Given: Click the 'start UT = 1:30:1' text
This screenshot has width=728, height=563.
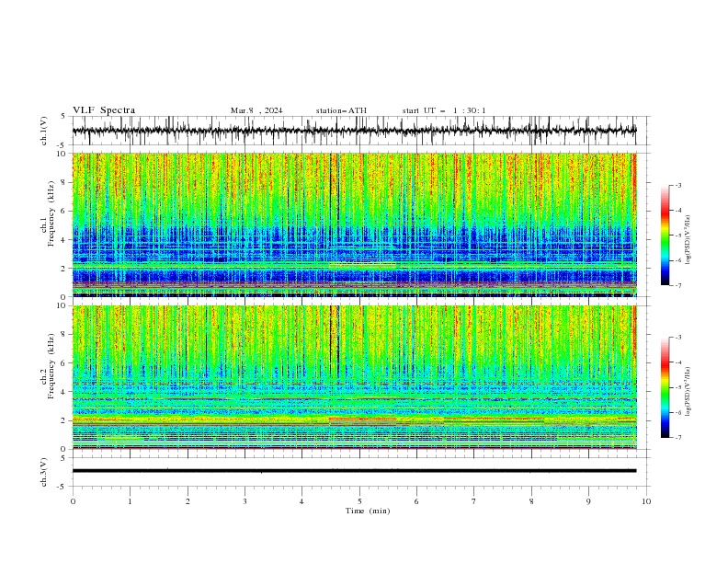Looking at the screenshot, I should click(444, 110).
